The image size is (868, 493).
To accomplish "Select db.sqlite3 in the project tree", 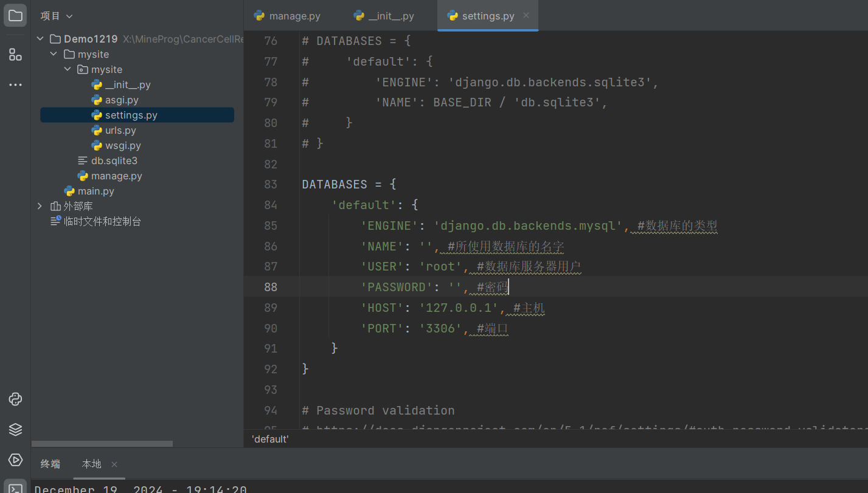I will tap(114, 160).
